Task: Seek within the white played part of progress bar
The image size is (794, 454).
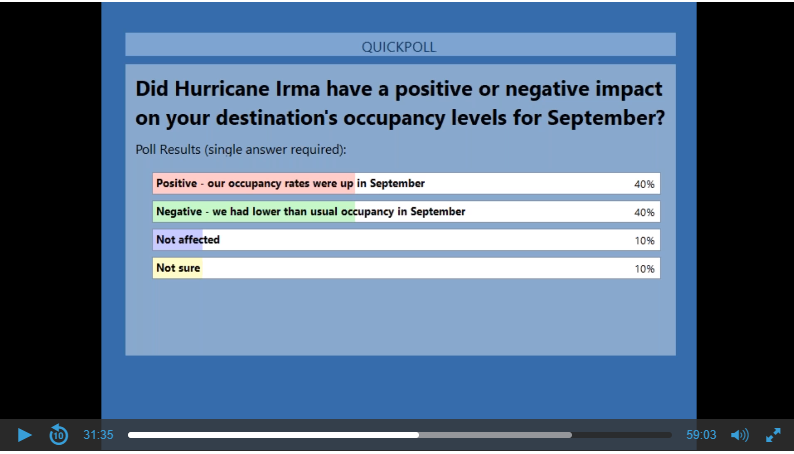Action: pos(270,435)
